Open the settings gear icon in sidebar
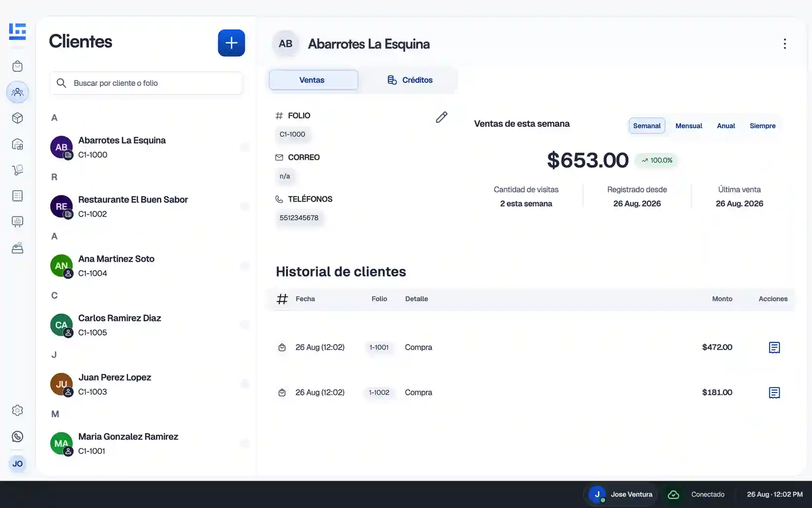The width and height of the screenshot is (812, 508). pos(18,410)
